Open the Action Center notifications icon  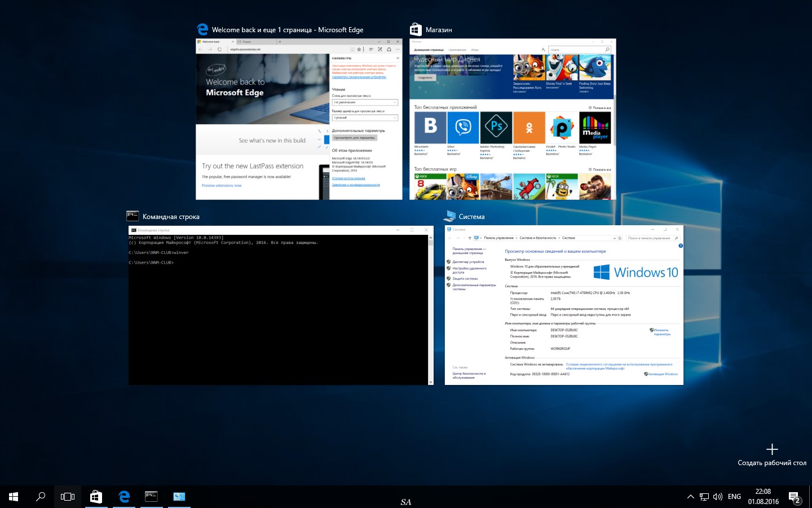coord(795,497)
